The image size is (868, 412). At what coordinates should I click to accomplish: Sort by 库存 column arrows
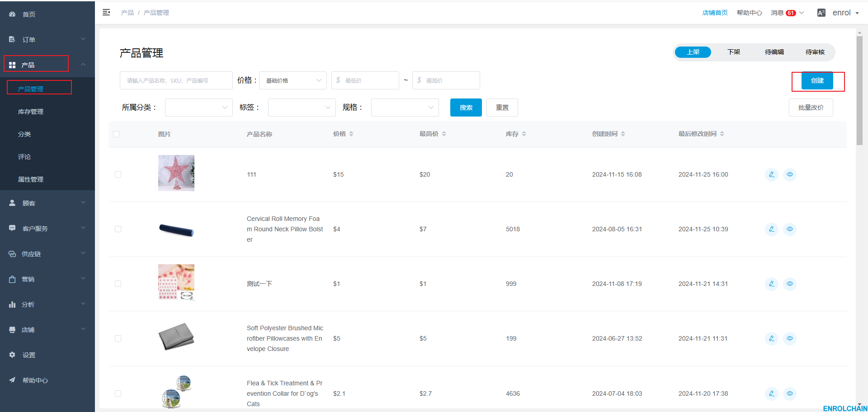click(524, 134)
